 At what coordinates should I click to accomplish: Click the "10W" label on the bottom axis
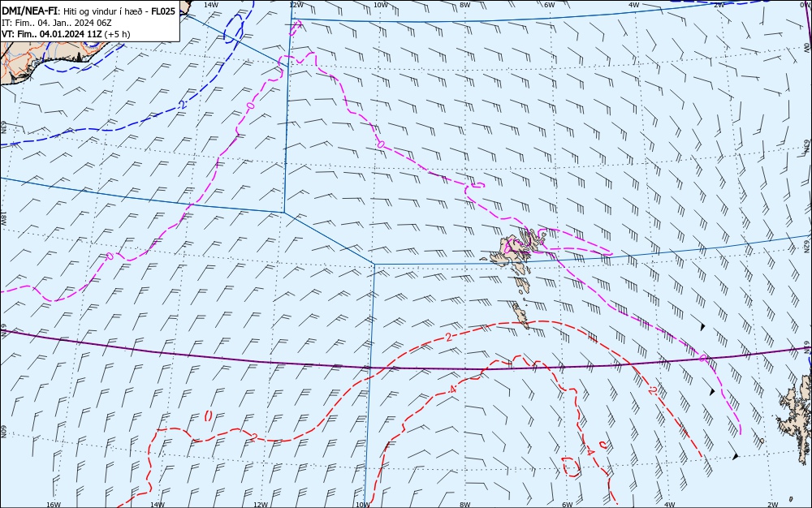pos(363,505)
